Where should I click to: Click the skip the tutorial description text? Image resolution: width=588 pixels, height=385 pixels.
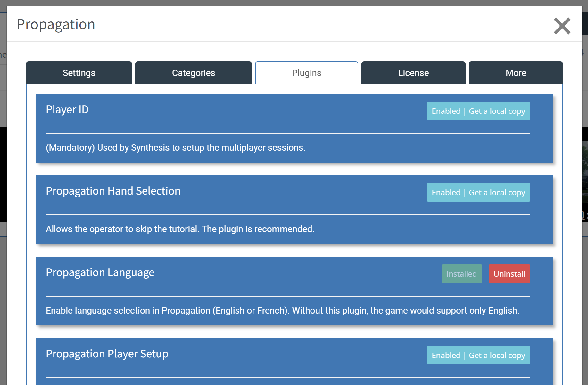point(180,229)
